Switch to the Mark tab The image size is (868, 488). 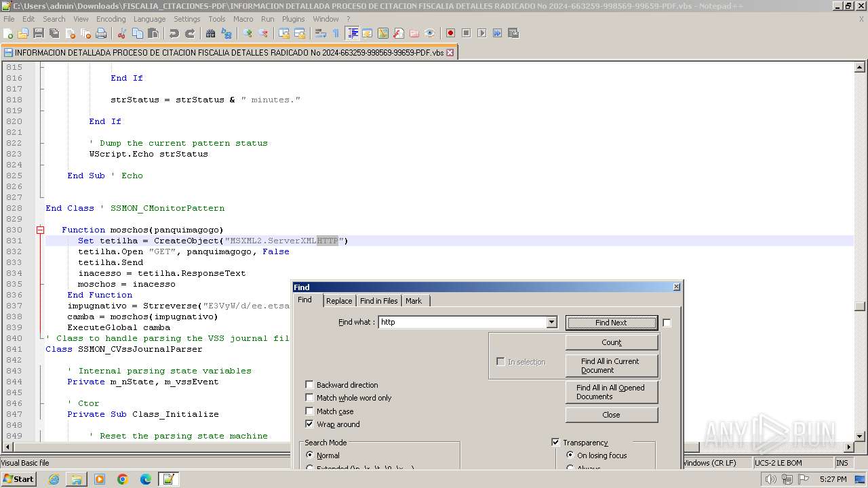point(414,301)
